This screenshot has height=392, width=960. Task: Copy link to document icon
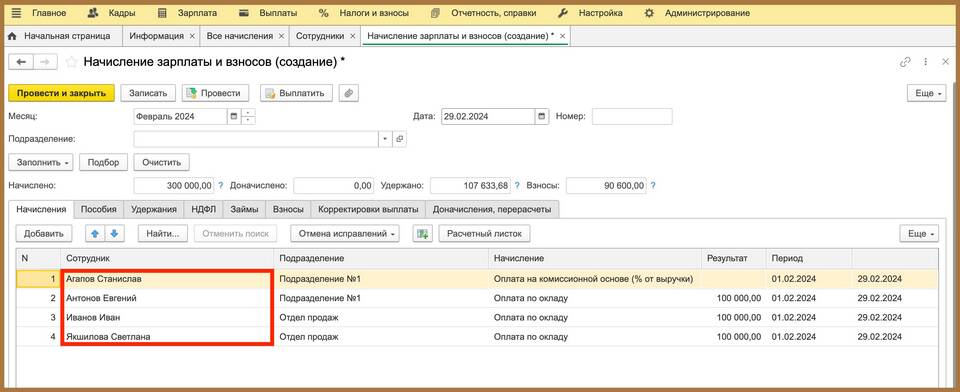905,62
